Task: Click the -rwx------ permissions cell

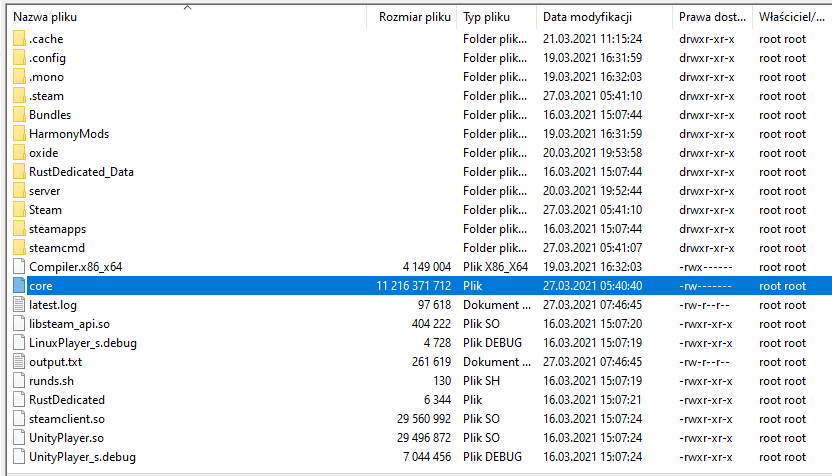Action: click(x=705, y=267)
